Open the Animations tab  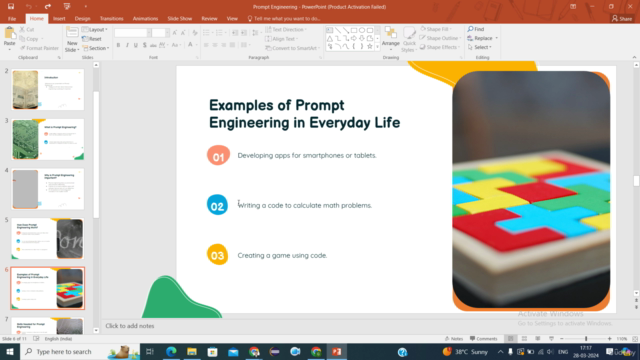[145, 18]
